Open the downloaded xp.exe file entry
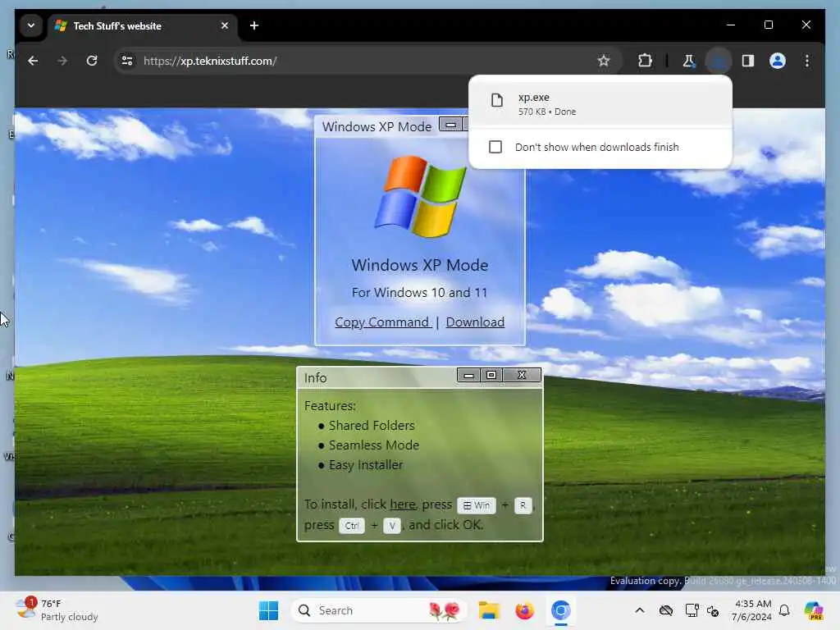Image resolution: width=840 pixels, height=630 pixels. coord(600,103)
